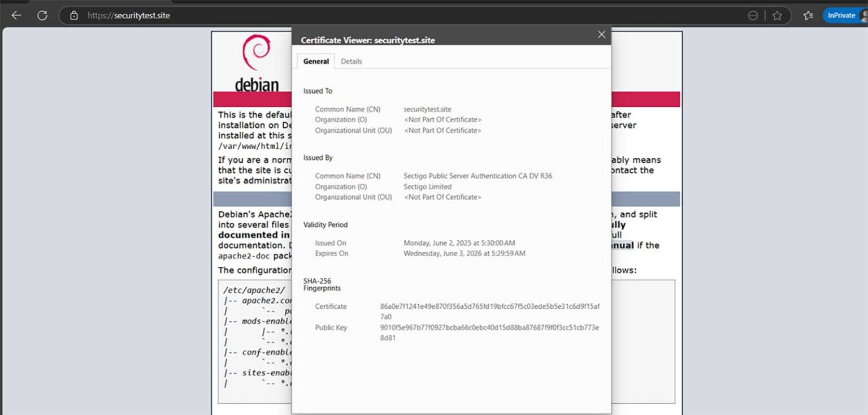The width and height of the screenshot is (868, 415).
Task: Click the lock icon in the address bar
Action: click(74, 15)
